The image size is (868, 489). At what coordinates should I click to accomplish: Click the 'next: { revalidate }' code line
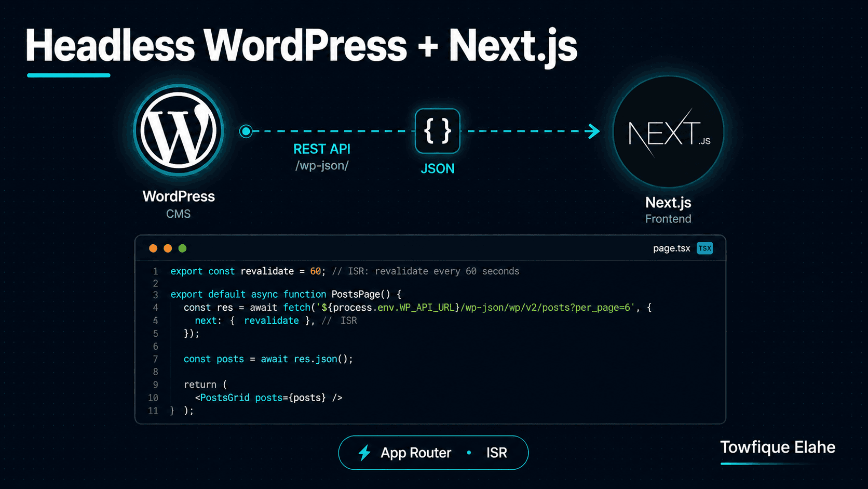pyautogui.click(x=276, y=321)
